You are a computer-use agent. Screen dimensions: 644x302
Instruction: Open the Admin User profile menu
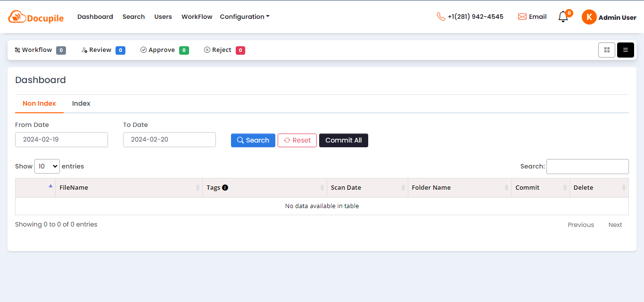pos(618,17)
